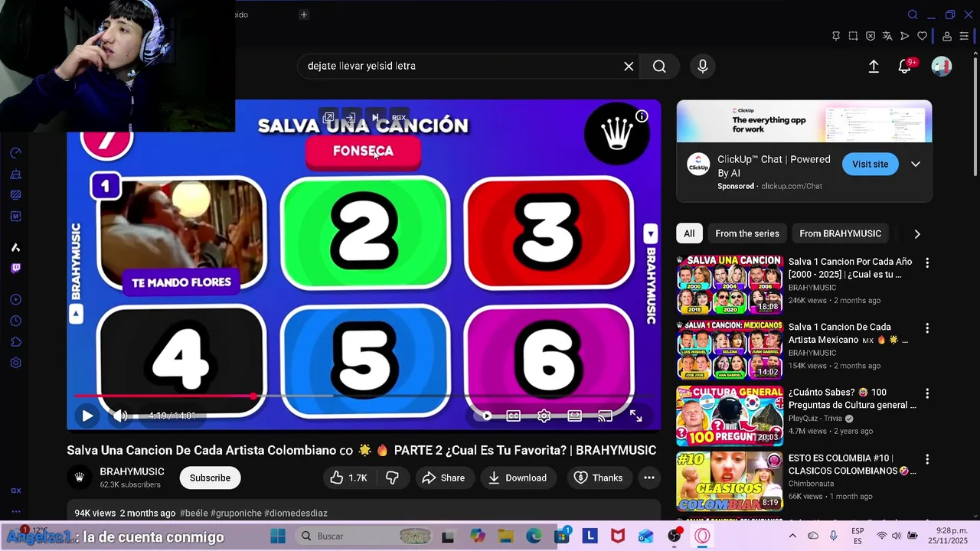This screenshot has width=980, height=551.
Task: Open the sidebar player icon
Action: (x=15, y=299)
